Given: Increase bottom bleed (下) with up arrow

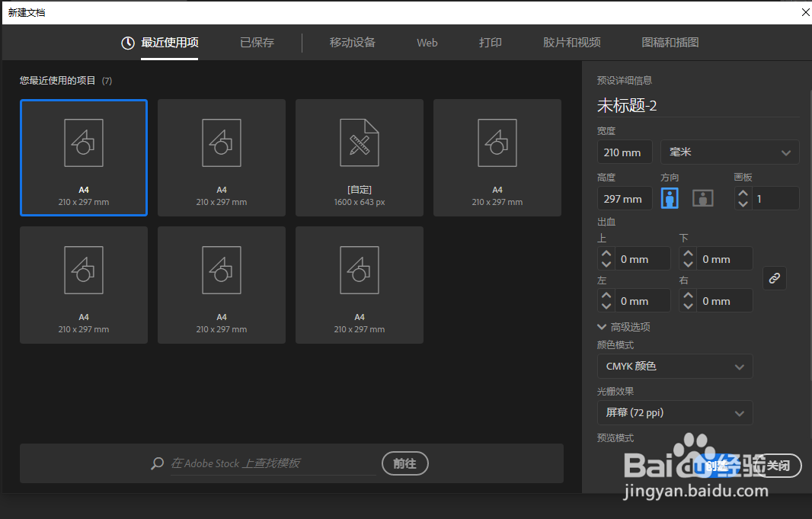Looking at the screenshot, I should [x=689, y=254].
